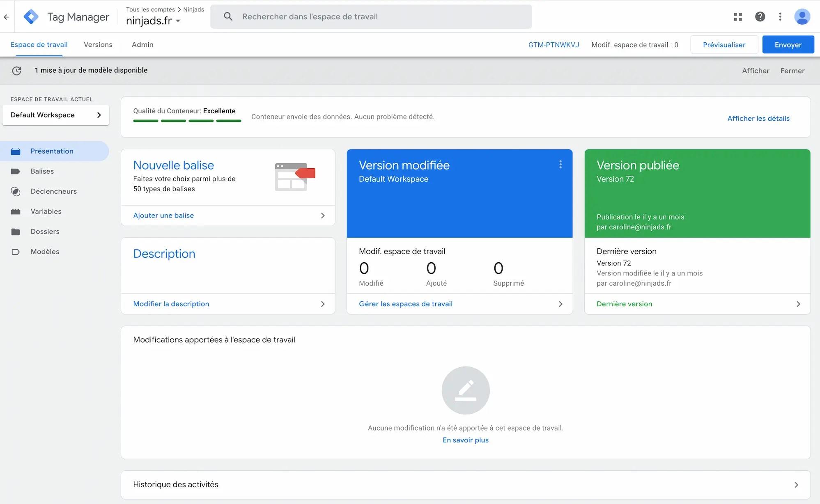Open the help question mark icon
The height and width of the screenshot is (504, 820).
(x=760, y=17)
